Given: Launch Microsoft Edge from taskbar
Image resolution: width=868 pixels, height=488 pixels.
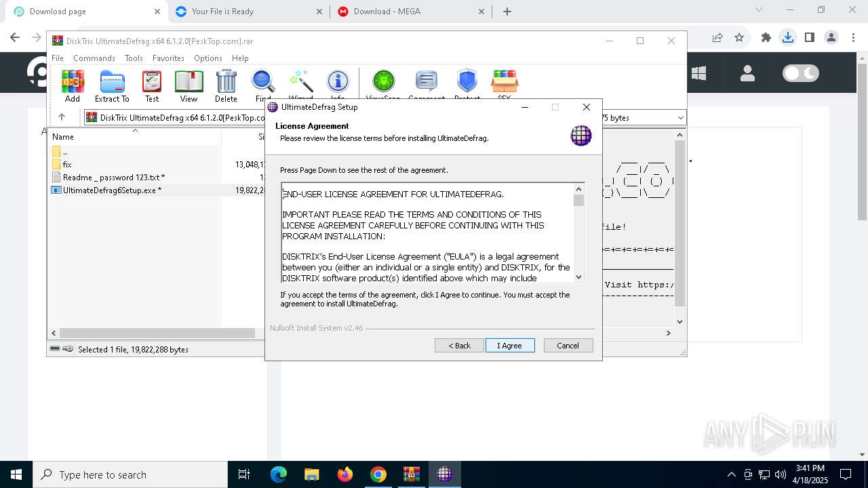Looking at the screenshot, I should [x=279, y=474].
